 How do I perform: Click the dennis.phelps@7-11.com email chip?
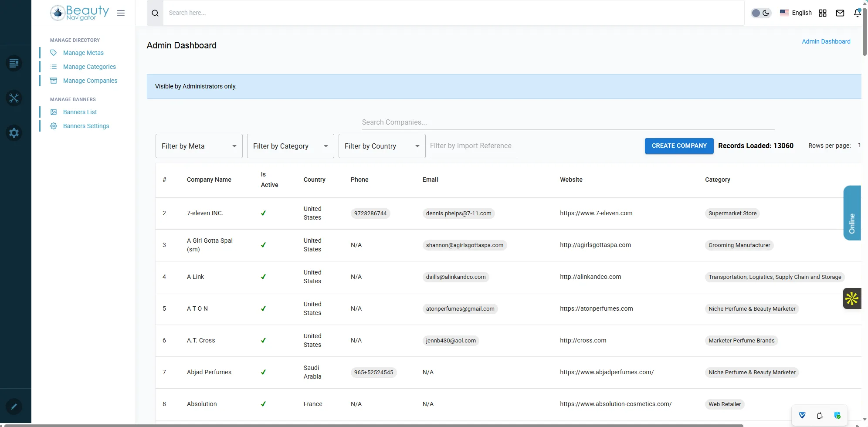point(458,213)
